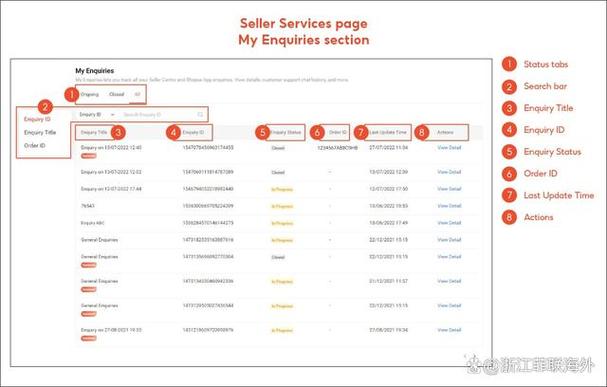Screen dimensions: 607x387
Task: Switch to the All status tab
Action: click(137, 94)
